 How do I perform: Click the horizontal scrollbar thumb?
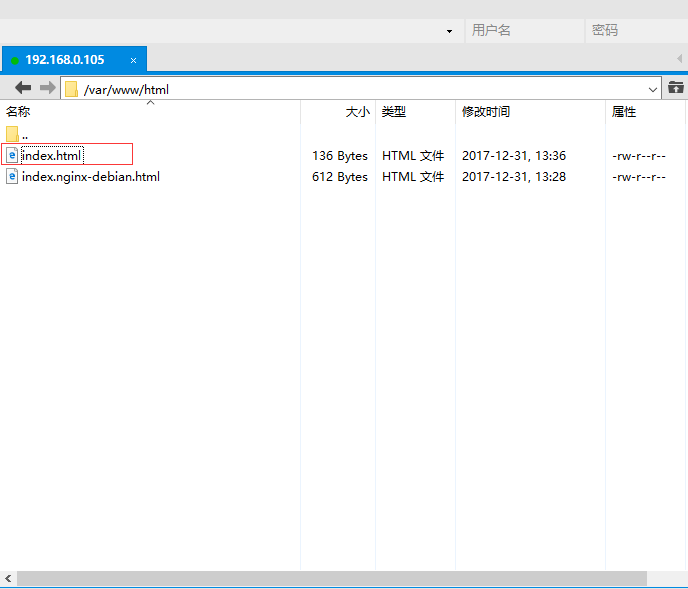coord(332,578)
